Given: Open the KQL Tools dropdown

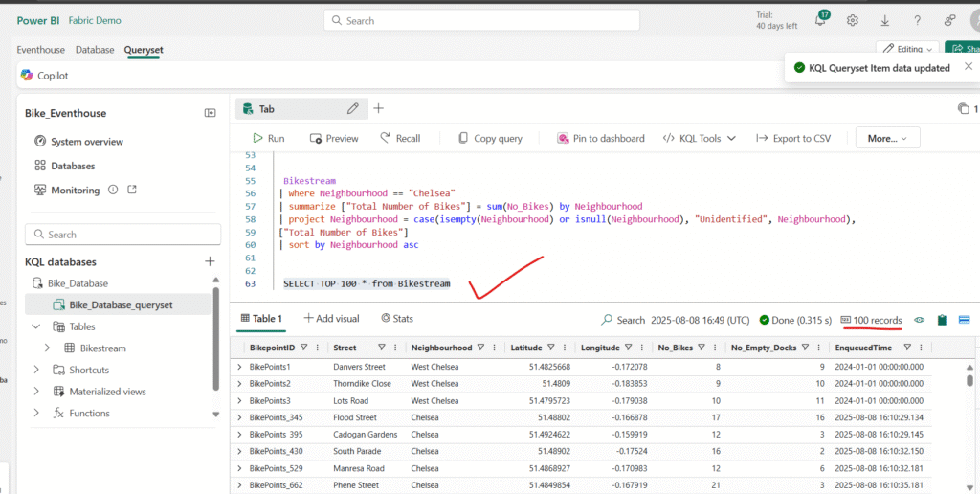Looking at the screenshot, I should tap(700, 138).
